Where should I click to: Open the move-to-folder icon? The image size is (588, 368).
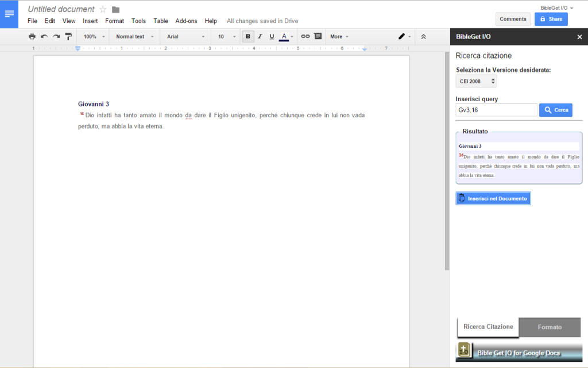115,10
